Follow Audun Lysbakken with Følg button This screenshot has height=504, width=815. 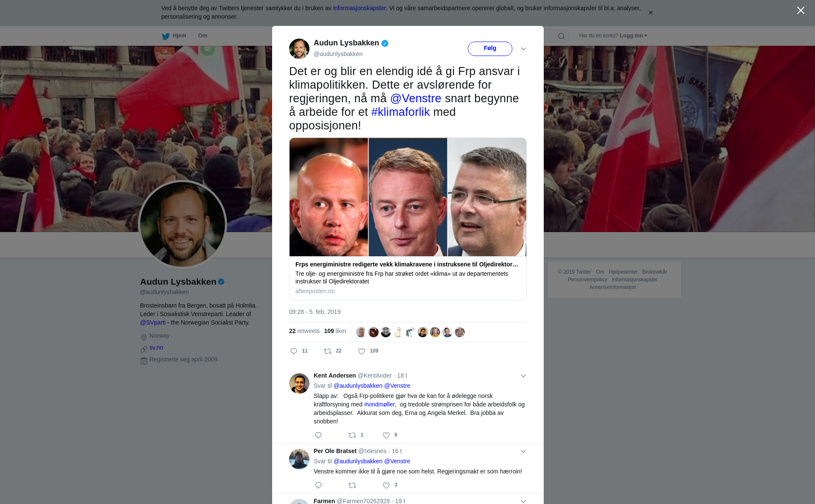tap(490, 48)
